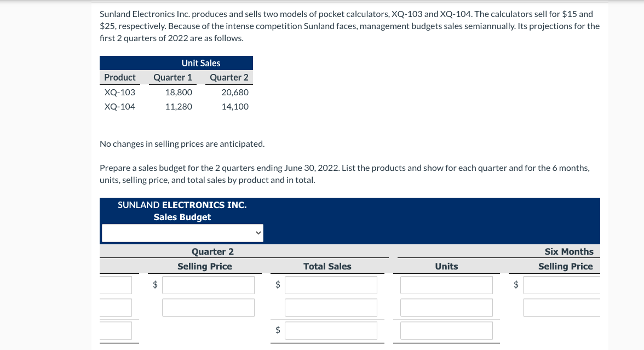Screen dimensions: 644x350
Task: Click the SUNLAND ELECTRONICS INC. title
Action: pos(182,205)
